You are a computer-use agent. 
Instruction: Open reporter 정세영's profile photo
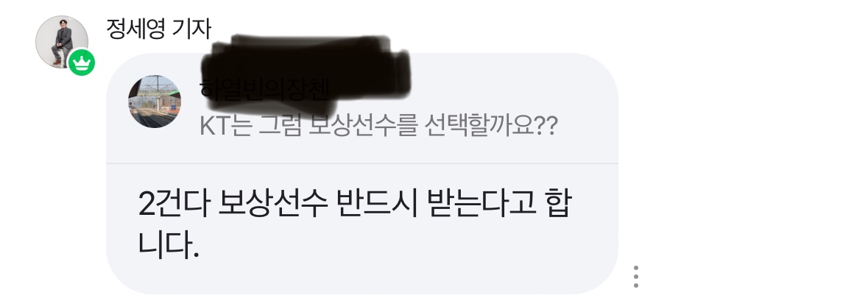pos(62,42)
